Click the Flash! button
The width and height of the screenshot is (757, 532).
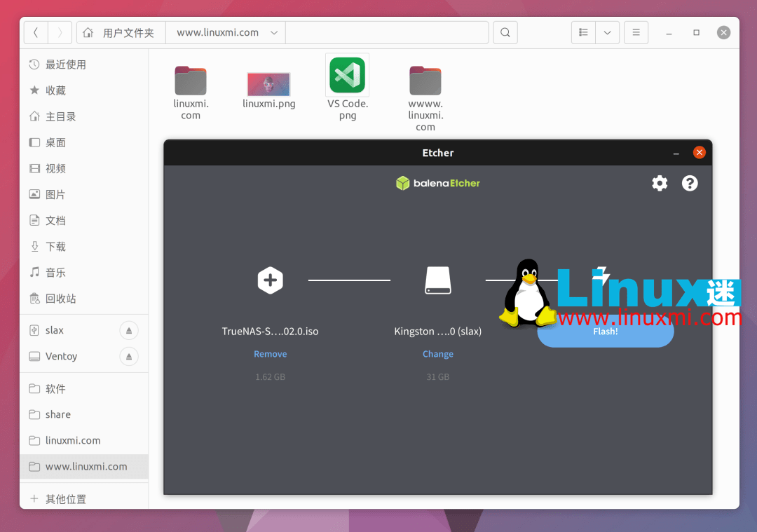[606, 332]
